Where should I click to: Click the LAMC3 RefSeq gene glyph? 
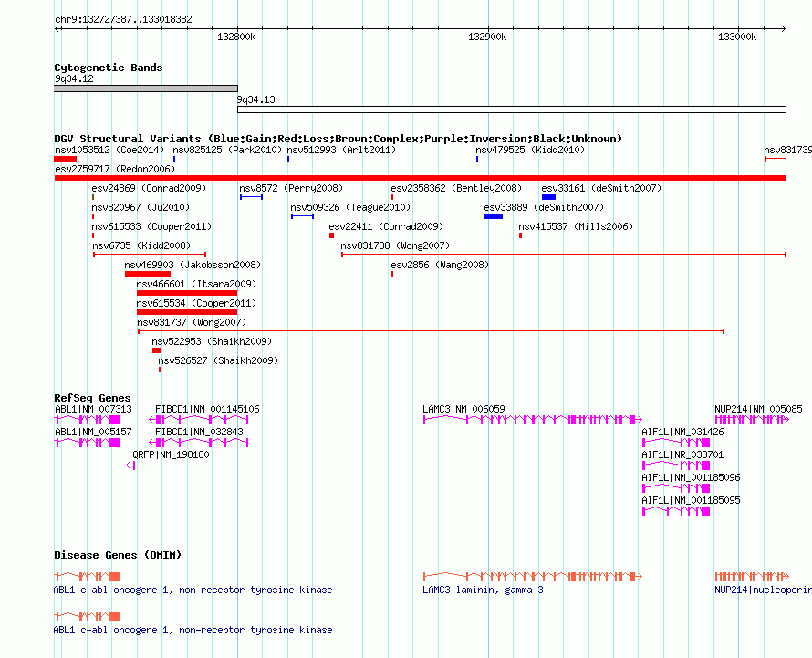click(532, 420)
